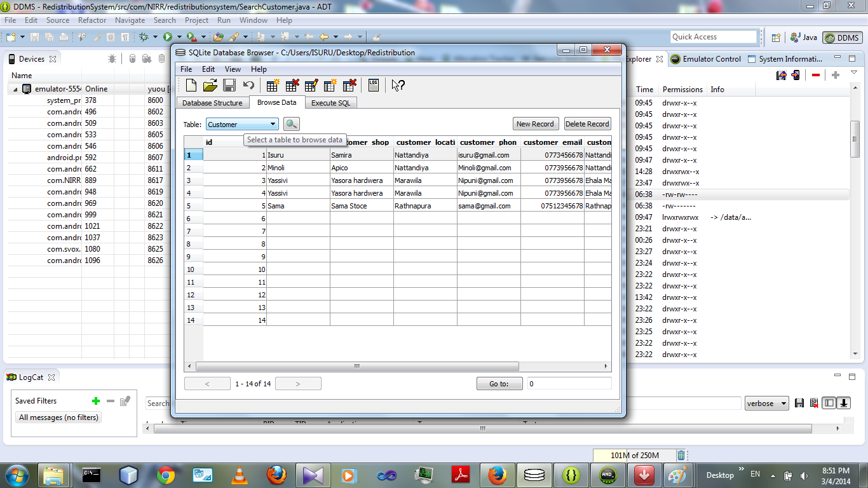Viewport: 868px width, 488px height.
Task: Open the Edit menu in SQLite Browser
Action: click(208, 69)
